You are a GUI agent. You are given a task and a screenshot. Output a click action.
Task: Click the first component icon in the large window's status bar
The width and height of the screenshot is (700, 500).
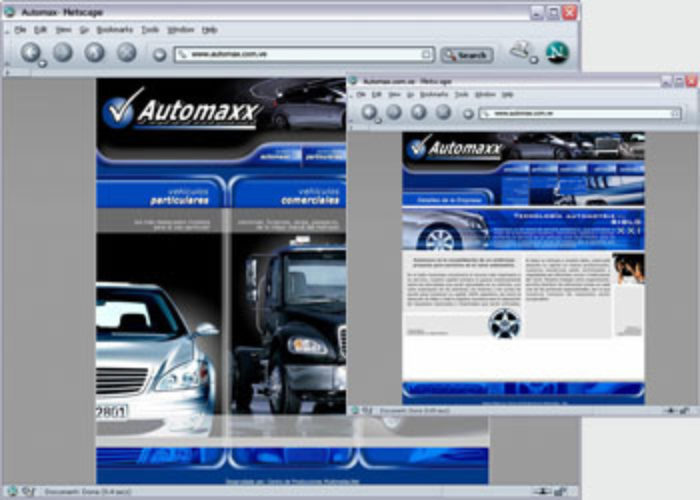pyautogui.click(x=12, y=491)
